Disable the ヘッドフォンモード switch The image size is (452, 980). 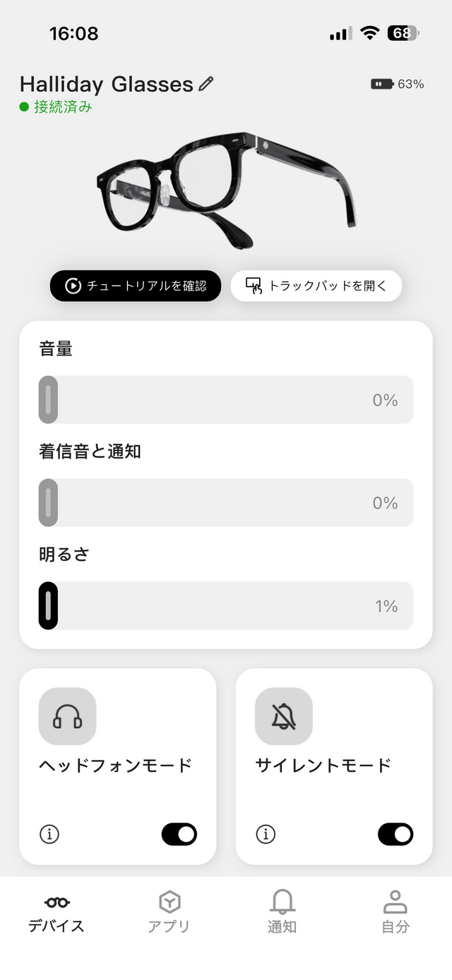pyautogui.click(x=179, y=834)
